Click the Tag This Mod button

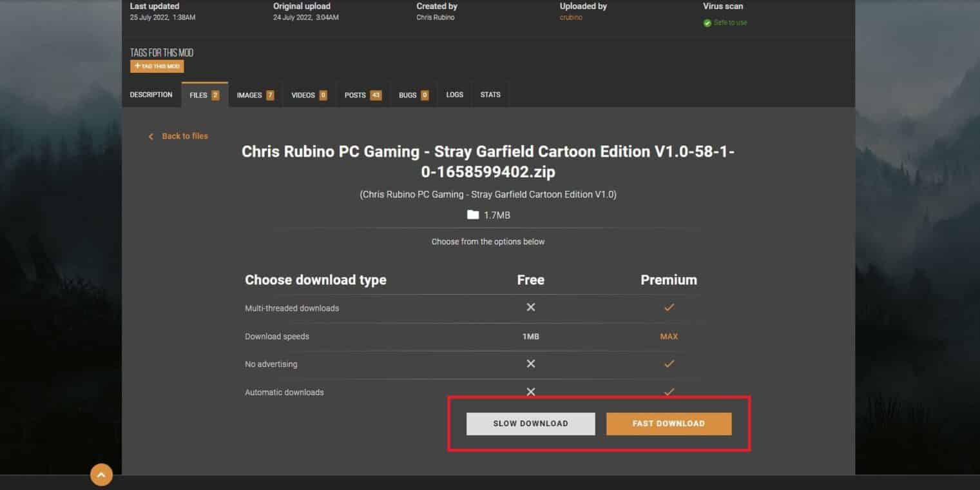click(x=157, y=66)
